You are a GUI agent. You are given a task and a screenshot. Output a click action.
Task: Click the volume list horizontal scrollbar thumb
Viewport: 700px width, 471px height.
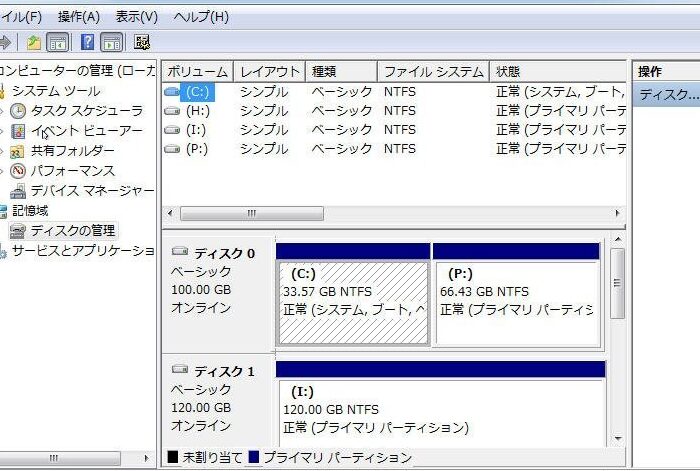(x=251, y=214)
